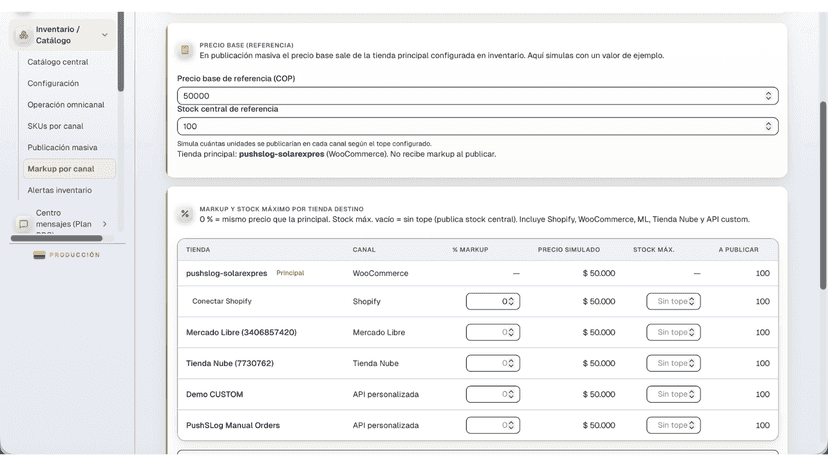The height and width of the screenshot is (466, 828).
Task: Click PushSLog Manual Orders markup percent field
Action: (x=493, y=425)
